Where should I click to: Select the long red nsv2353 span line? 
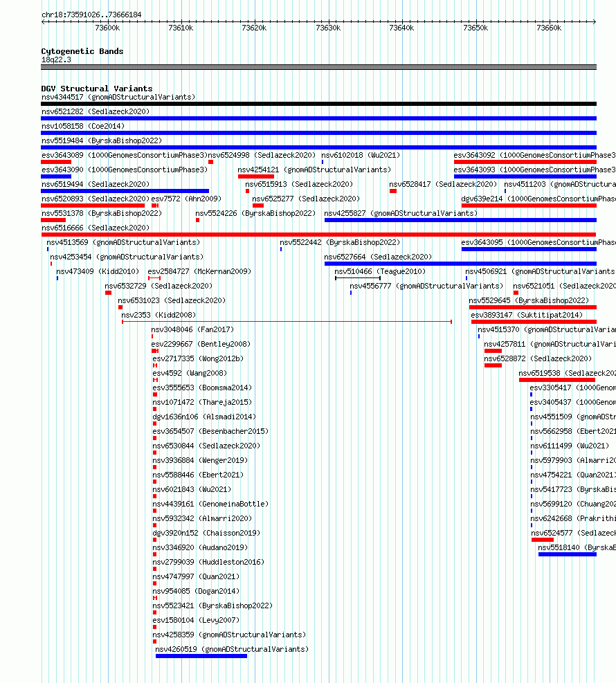(x=287, y=322)
